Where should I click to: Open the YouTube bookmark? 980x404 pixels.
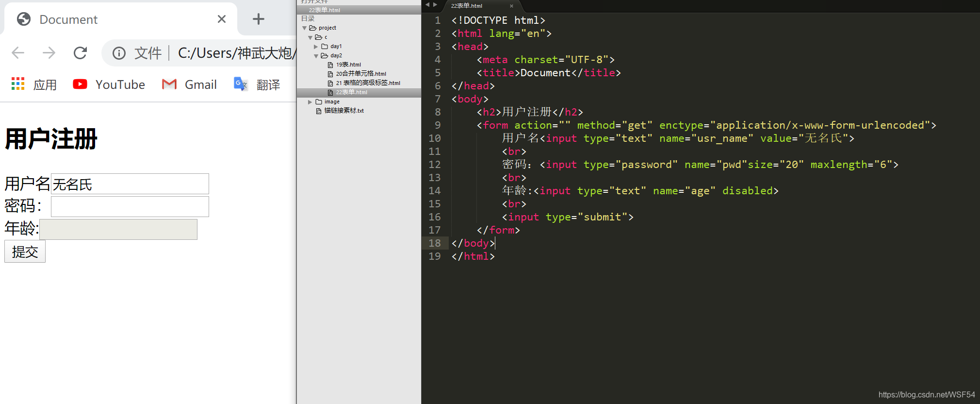[x=109, y=84]
